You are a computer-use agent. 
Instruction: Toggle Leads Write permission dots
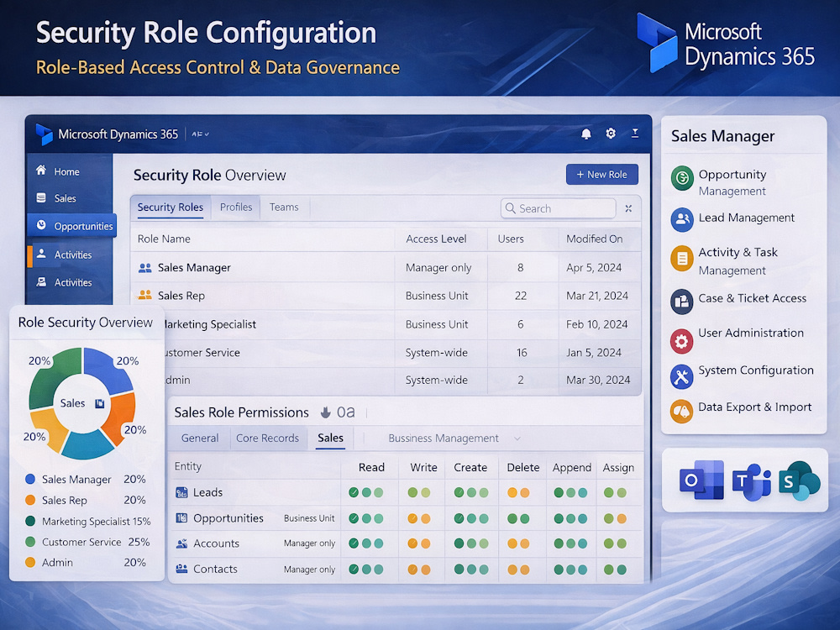coord(419,492)
